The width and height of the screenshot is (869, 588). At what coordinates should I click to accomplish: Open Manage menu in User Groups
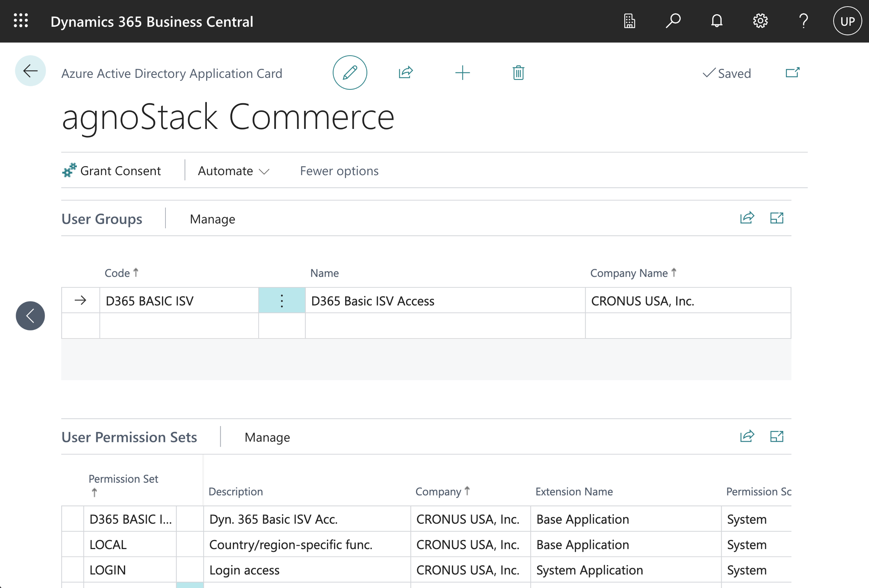[x=212, y=219]
